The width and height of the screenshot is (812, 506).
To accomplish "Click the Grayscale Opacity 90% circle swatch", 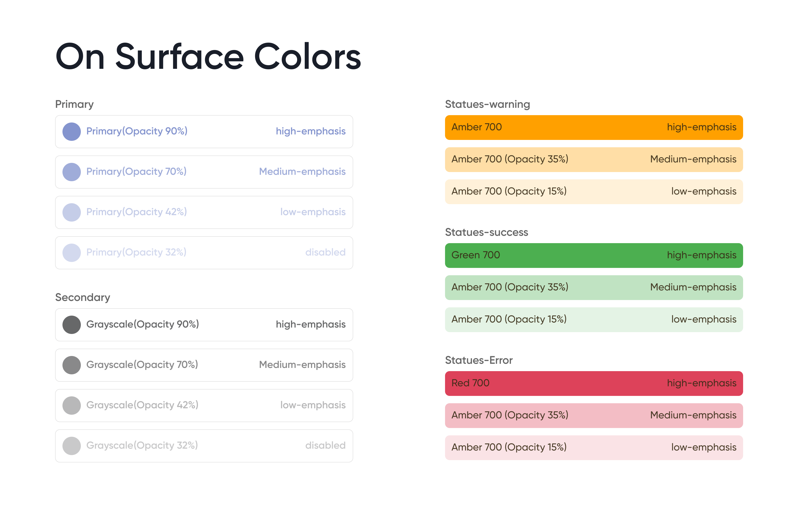I will (71, 325).
